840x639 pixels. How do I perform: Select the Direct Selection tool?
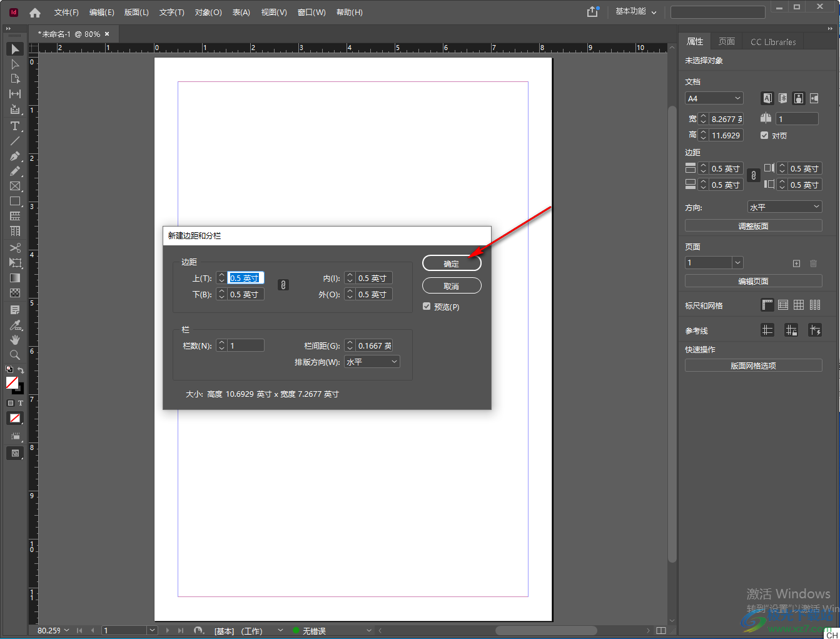[15, 64]
